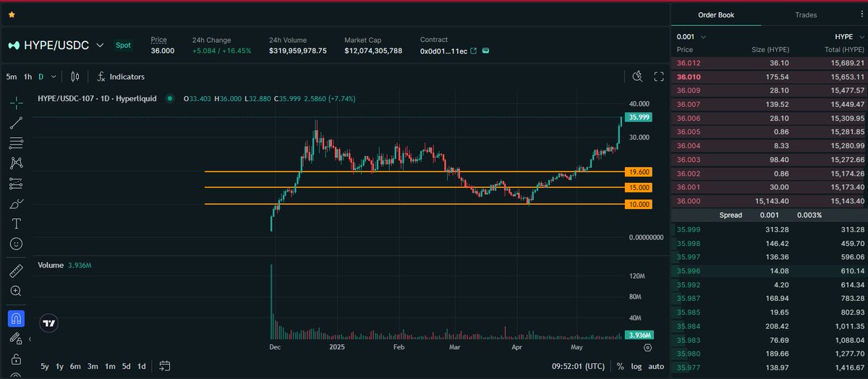Screen dimensions: 868x379
Task: Toggle stay in drawing mode pencil-lock
Action: [x=16, y=338]
